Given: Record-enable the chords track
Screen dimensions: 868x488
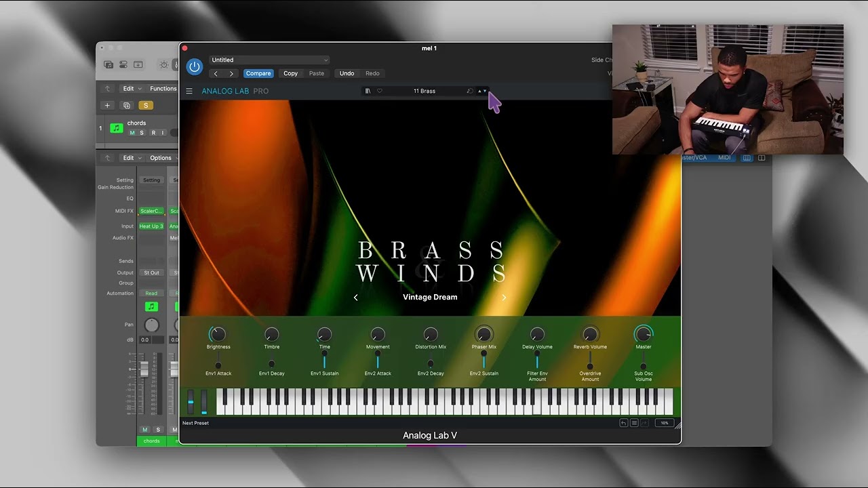Looking at the screenshot, I should click(x=153, y=133).
